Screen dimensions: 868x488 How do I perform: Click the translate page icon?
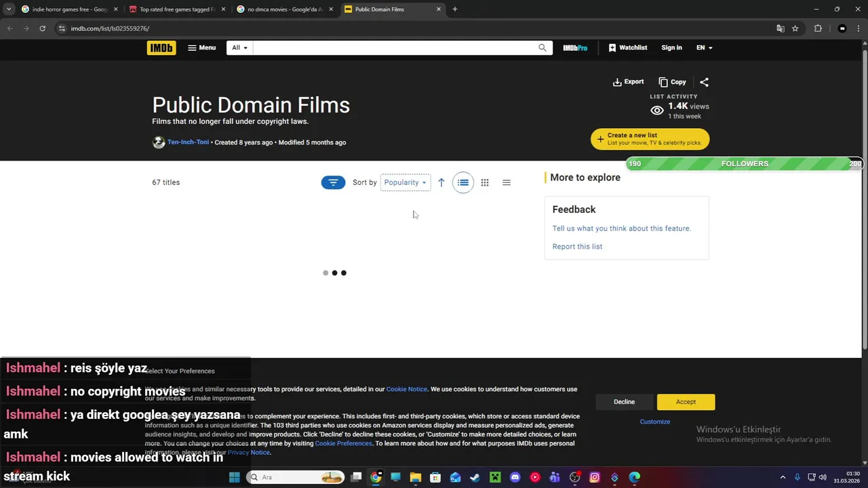781,28
